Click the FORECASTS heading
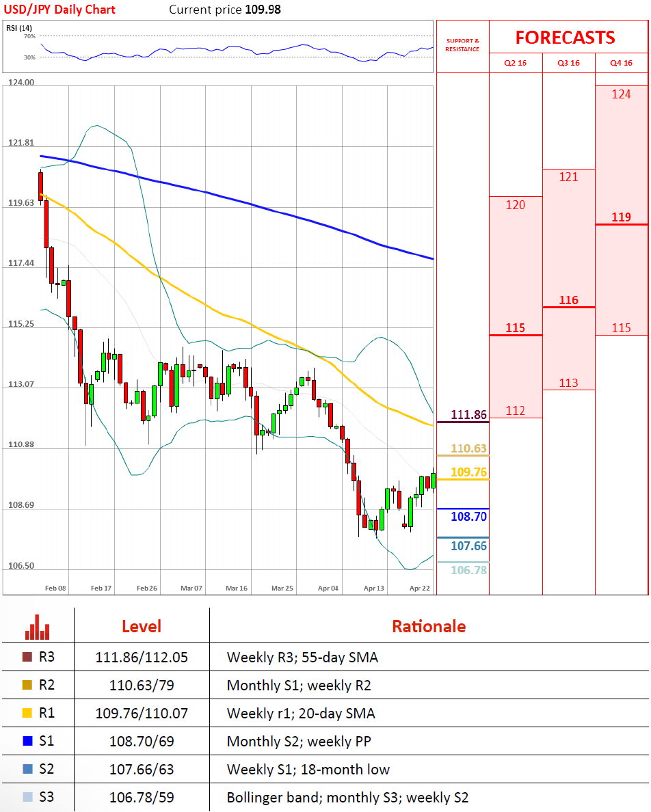 (565, 38)
